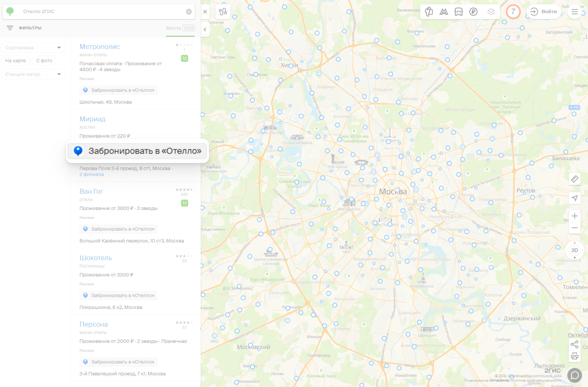The width and height of the screenshot is (588, 387).
Task: Open the Ван Гог hotel listing
Action: [x=91, y=191]
